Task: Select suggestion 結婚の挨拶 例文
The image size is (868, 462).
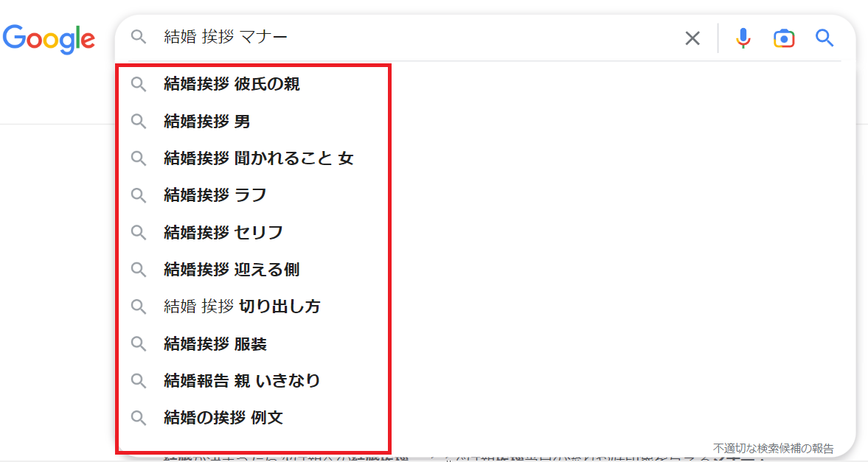Action: tap(223, 418)
